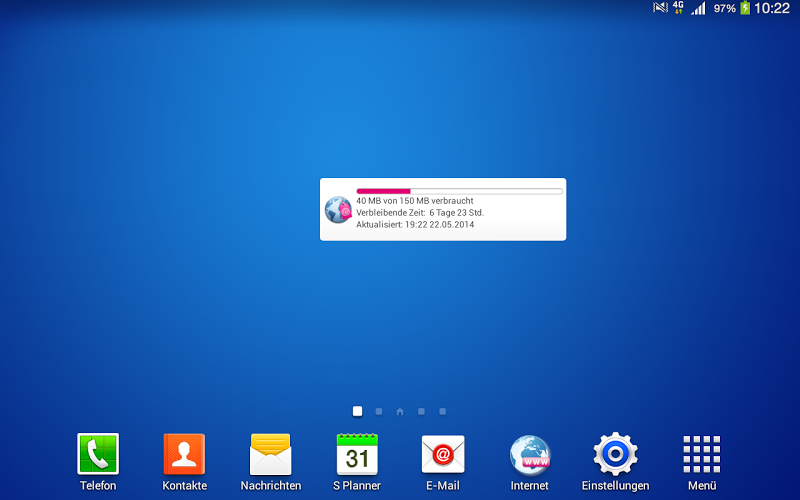The height and width of the screenshot is (500, 800).
Task: Tap the battery charging icon
Action: 745,8
